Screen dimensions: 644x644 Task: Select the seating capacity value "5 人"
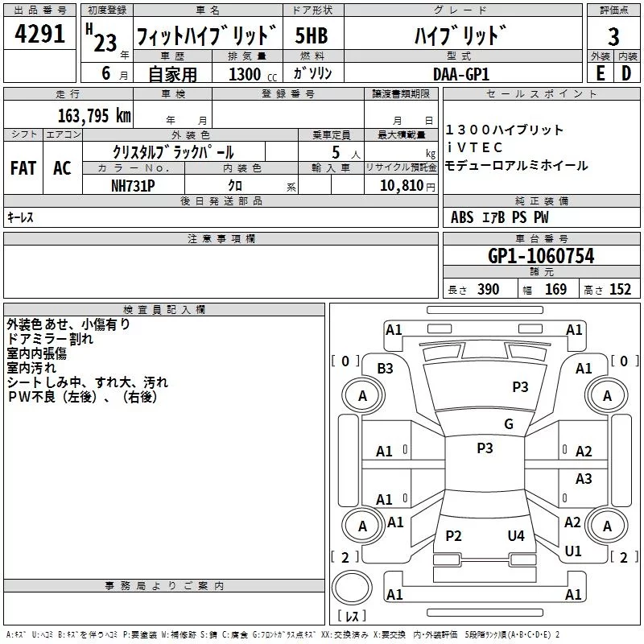point(345,153)
